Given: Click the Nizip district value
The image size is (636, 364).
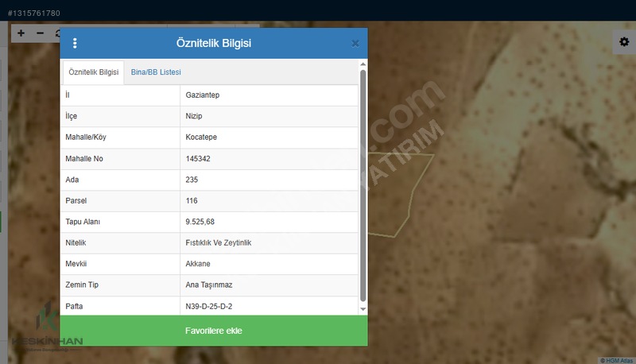Looking at the screenshot, I should coord(194,116).
